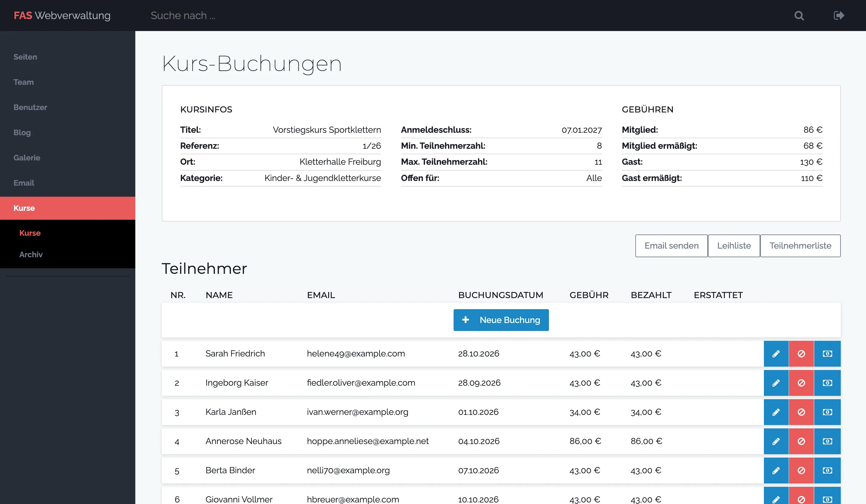Viewport: 866px width, 504px height.
Task: Open payment for Annerose Neuhaus
Action: pos(827,441)
